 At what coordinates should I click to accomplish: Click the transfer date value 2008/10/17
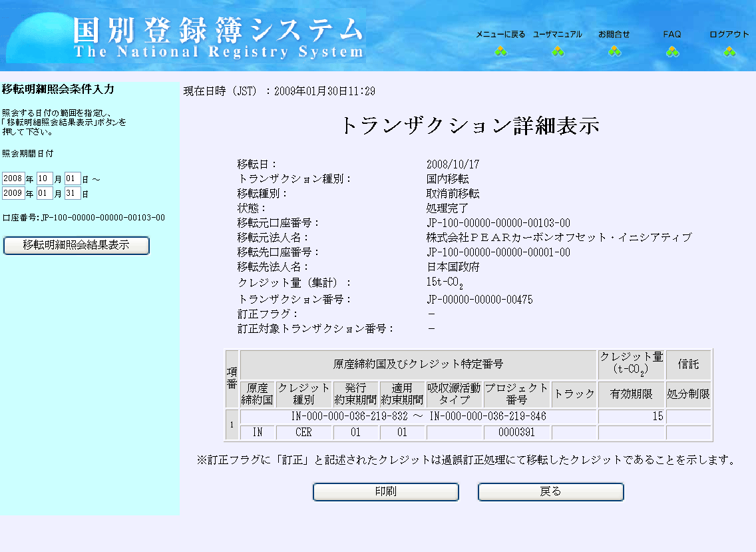(x=453, y=164)
